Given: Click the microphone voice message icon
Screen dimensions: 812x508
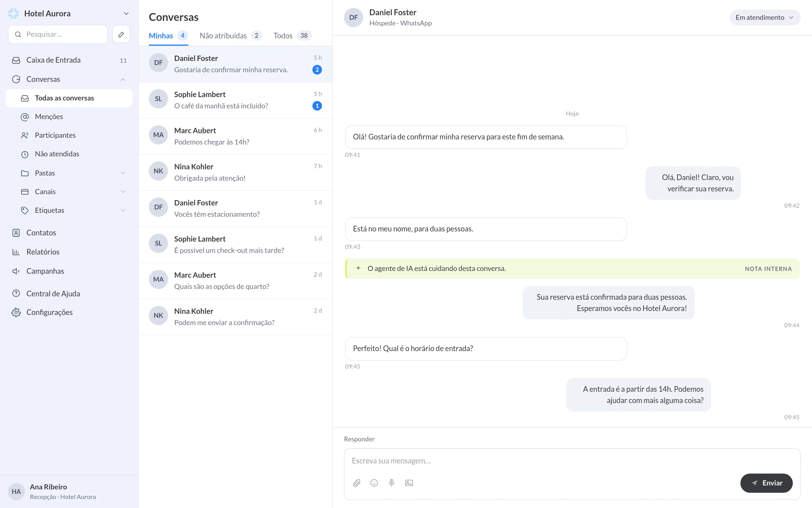Looking at the screenshot, I should (392, 483).
